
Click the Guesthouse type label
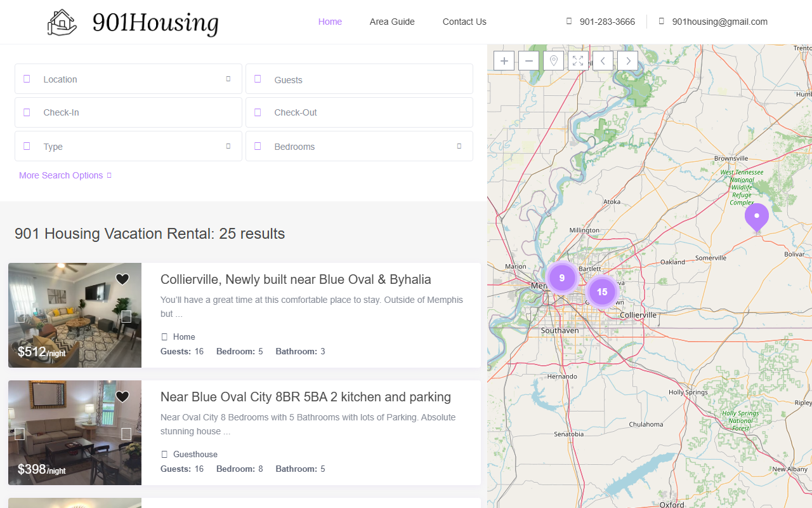pos(195,454)
